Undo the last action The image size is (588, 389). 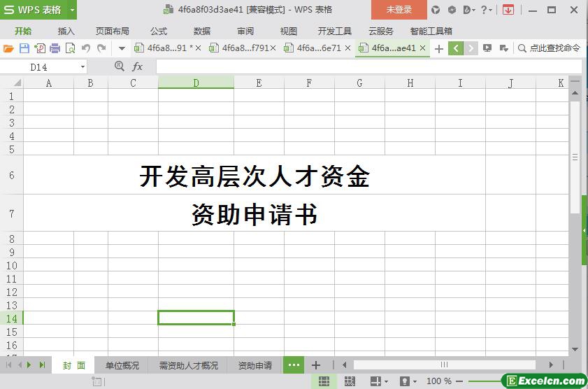point(86,48)
